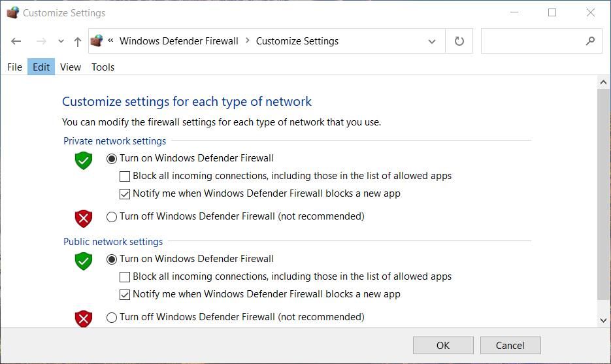
Task: Maximize the Customize Settings window
Action: click(x=552, y=12)
